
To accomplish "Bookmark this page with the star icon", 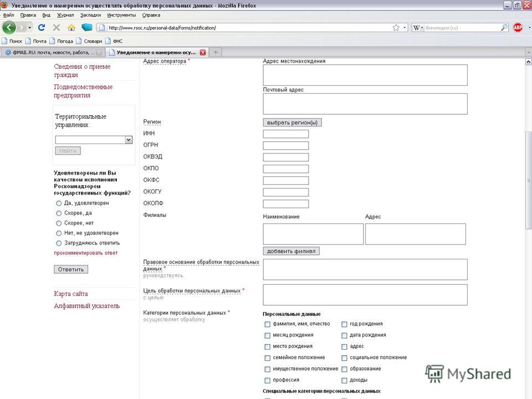I will 396,28.
